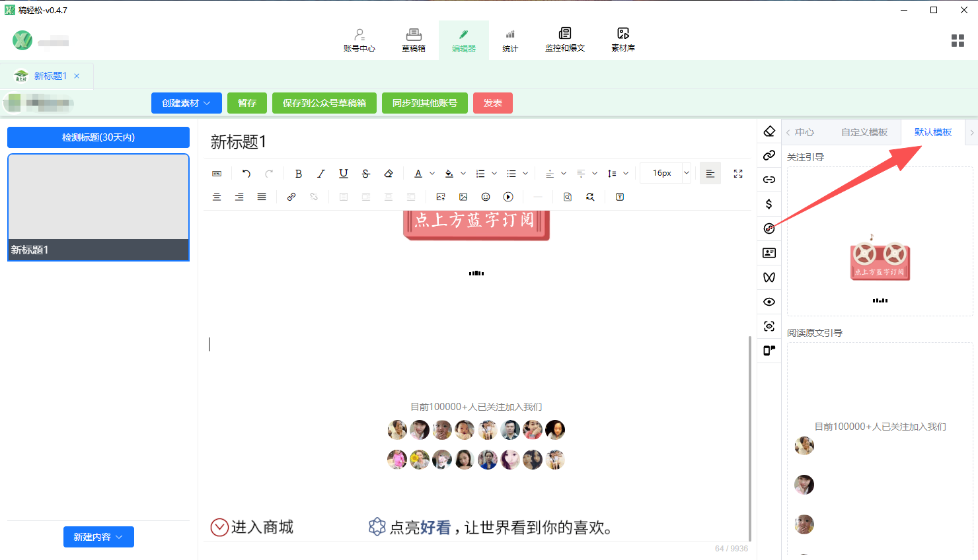The height and width of the screenshot is (560, 978).
Task: Toggle bold formatting
Action: click(299, 174)
